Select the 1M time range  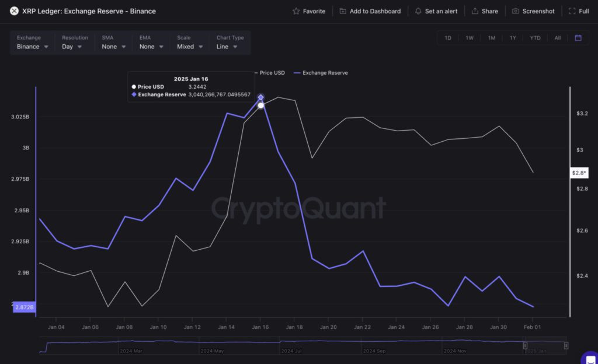(x=492, y=38)
